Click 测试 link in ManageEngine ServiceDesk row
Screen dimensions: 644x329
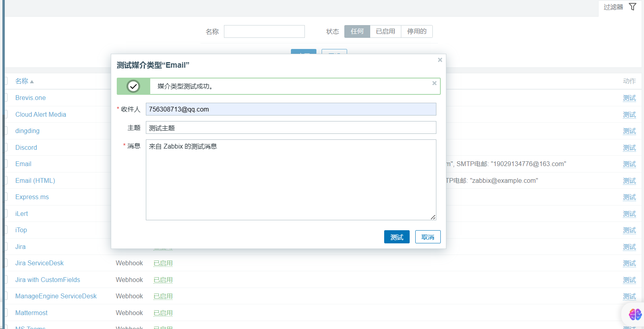click(x=629, y=296)
